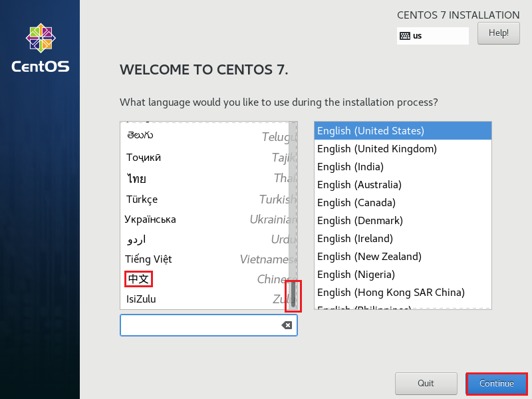
Task: Select Urdu language
Action: pos(208,239)
